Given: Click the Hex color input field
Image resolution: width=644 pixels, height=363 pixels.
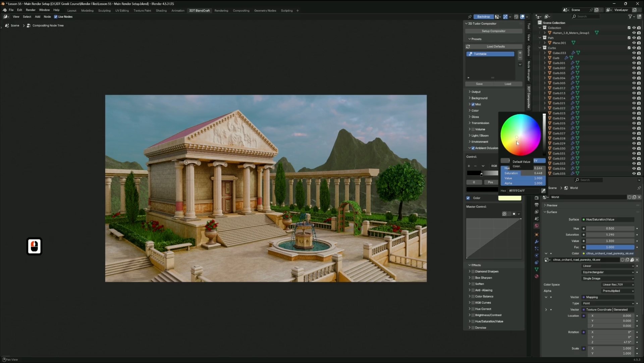Looking at the screenshot, I should click(x=523, y=191).
